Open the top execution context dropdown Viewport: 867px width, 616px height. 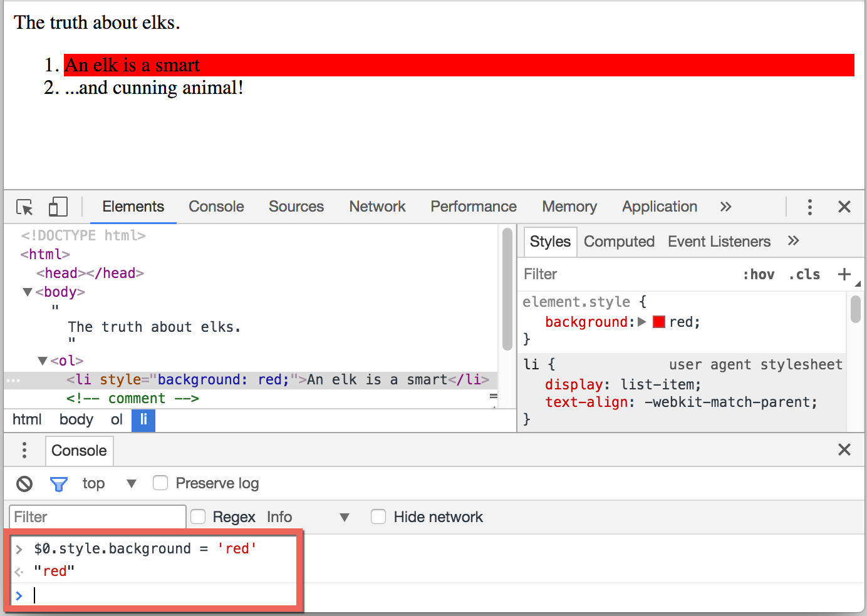[131, 483]
